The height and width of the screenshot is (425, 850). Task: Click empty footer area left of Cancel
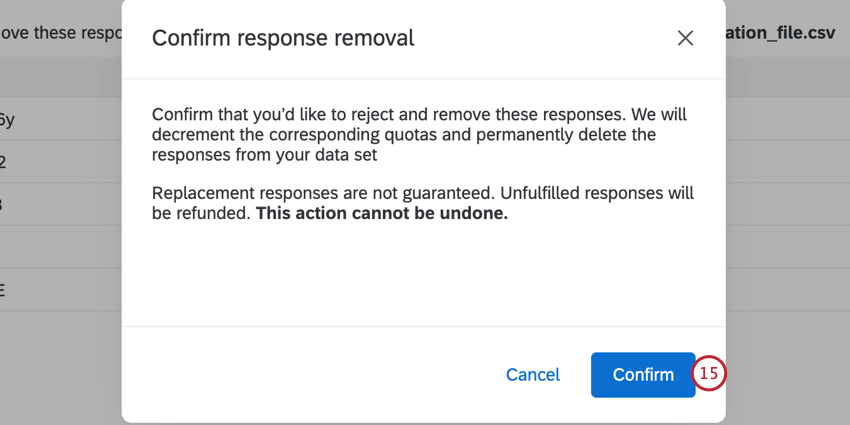point(300,375)
